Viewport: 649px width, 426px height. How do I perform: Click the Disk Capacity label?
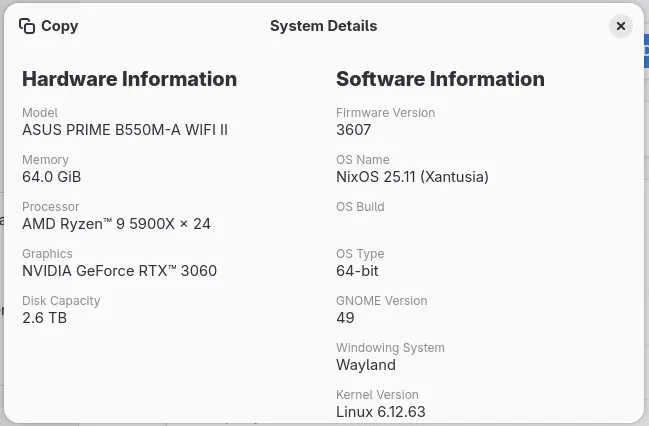coord(61,301)
